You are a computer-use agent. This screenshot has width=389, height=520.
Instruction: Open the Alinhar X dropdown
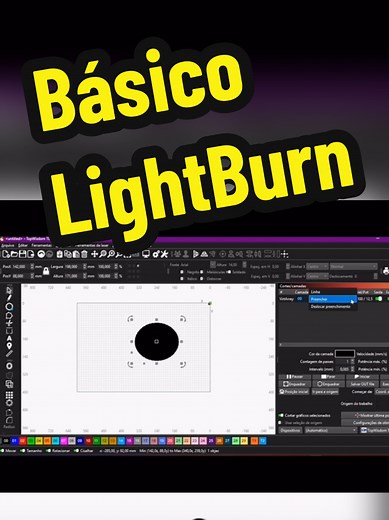[317, 267]
